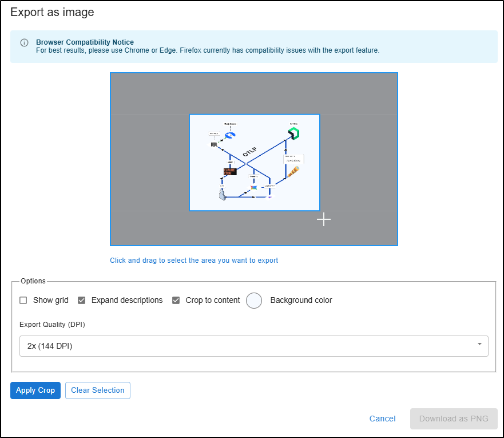
Task: Select the green hexagon logo node in the diagram
Action: 294,133
